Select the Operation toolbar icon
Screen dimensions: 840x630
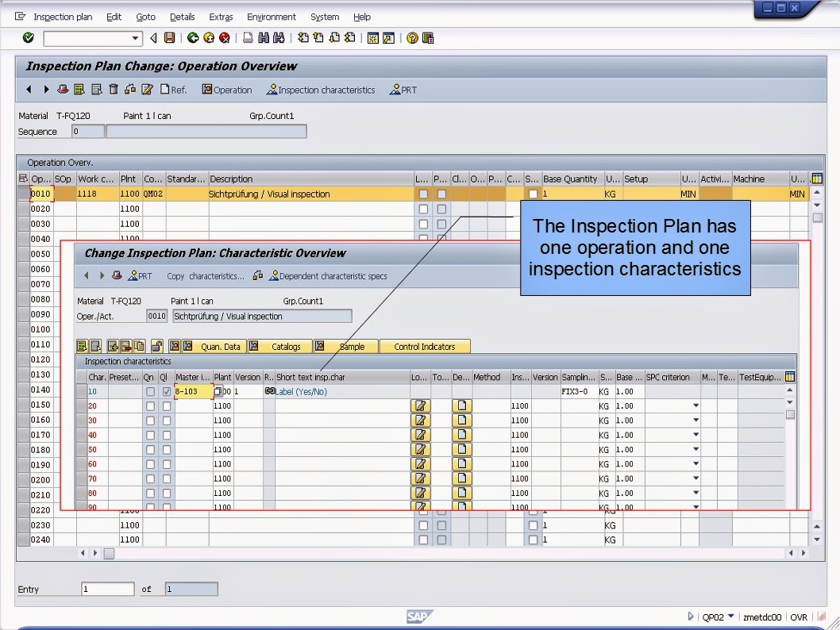(x=226, y=90)
